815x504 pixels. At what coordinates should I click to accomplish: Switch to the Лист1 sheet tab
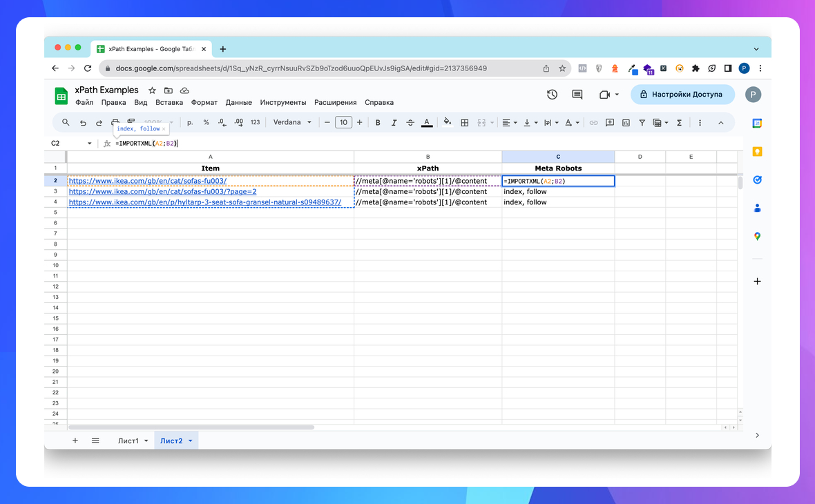(x=128, y=440)
